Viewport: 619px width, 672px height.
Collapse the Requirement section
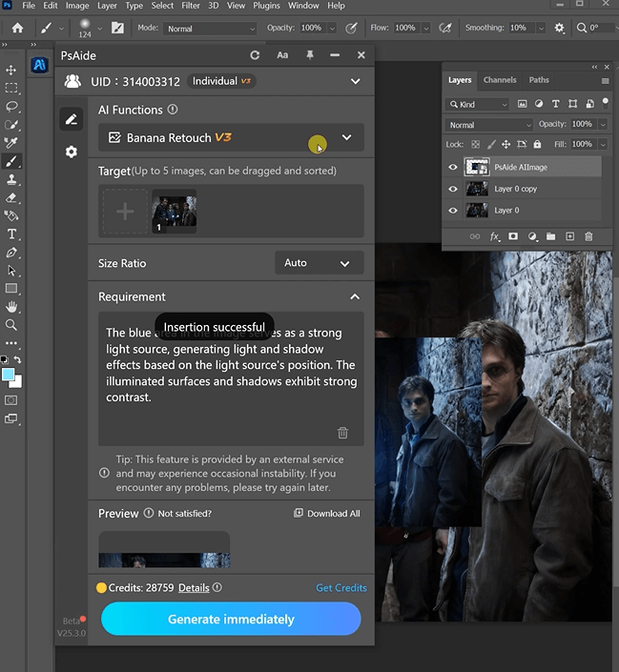355,296
